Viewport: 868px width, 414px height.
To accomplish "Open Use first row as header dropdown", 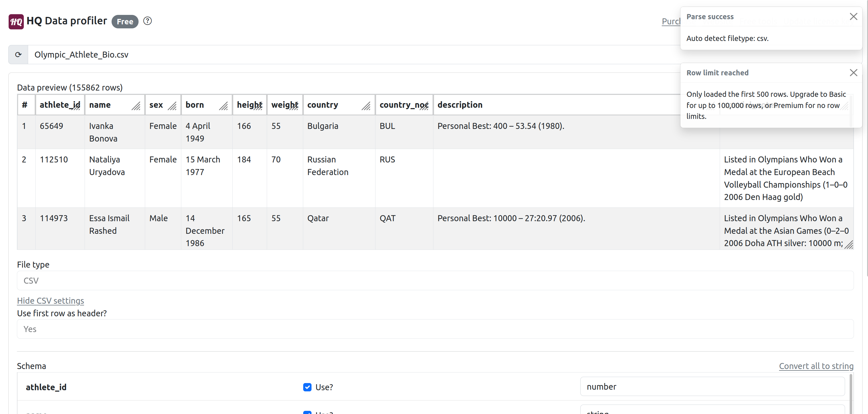I will click(x=435, y=329).
